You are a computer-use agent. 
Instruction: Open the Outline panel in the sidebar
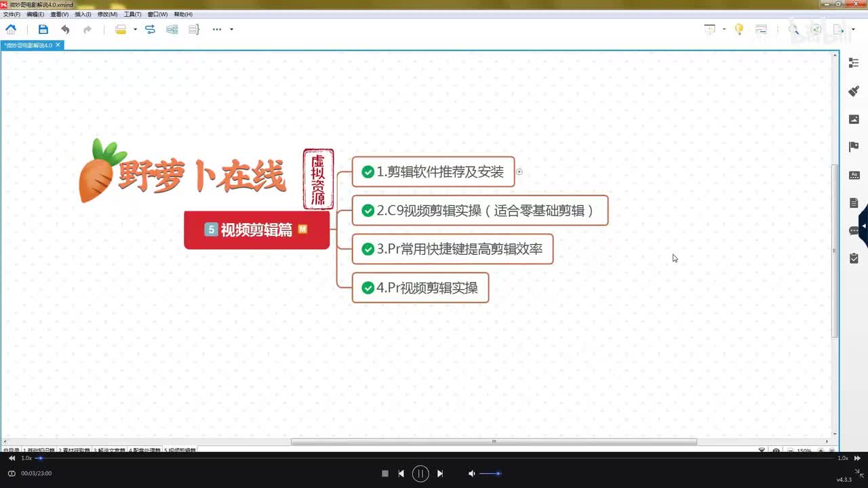(x=854, y=62)
